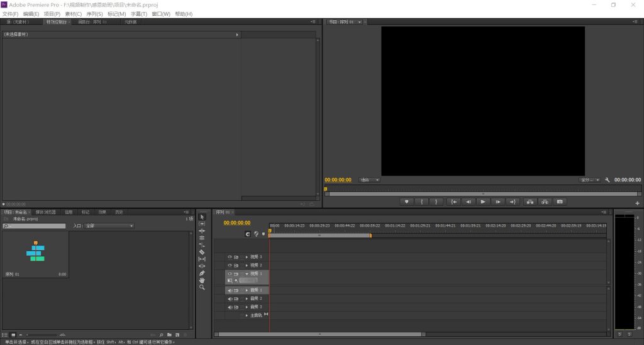644x345 pixels.
Task: Select the Zoom magnifier tool
Action: [x=202, y=288]
